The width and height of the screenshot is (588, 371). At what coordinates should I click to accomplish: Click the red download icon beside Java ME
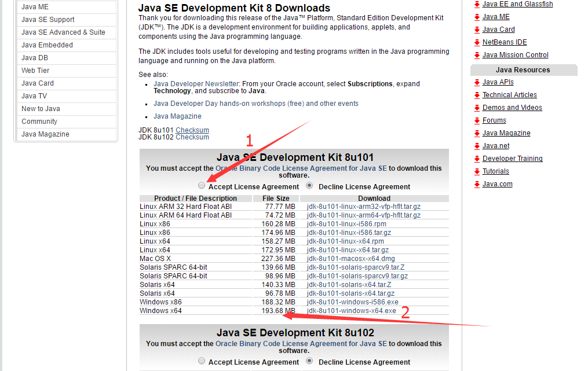tap(477, 17)
